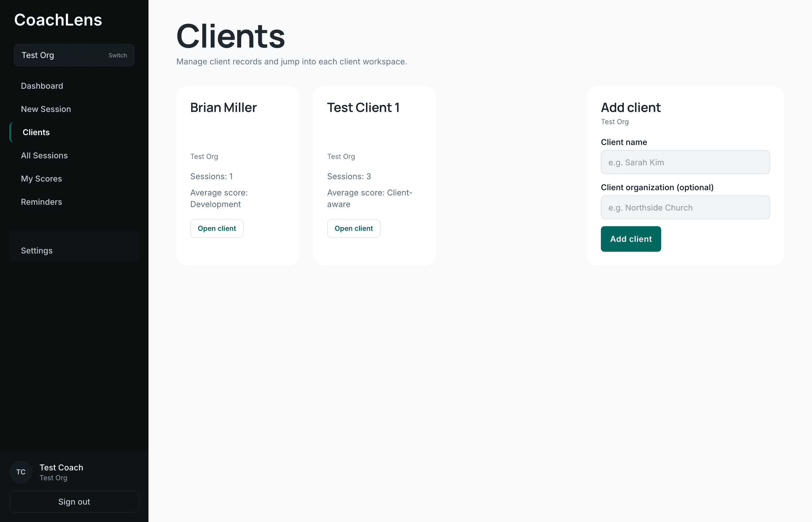Go to New Session in the sidebar
The width and height of the screenshot is (812, 522).
point(46,109)
